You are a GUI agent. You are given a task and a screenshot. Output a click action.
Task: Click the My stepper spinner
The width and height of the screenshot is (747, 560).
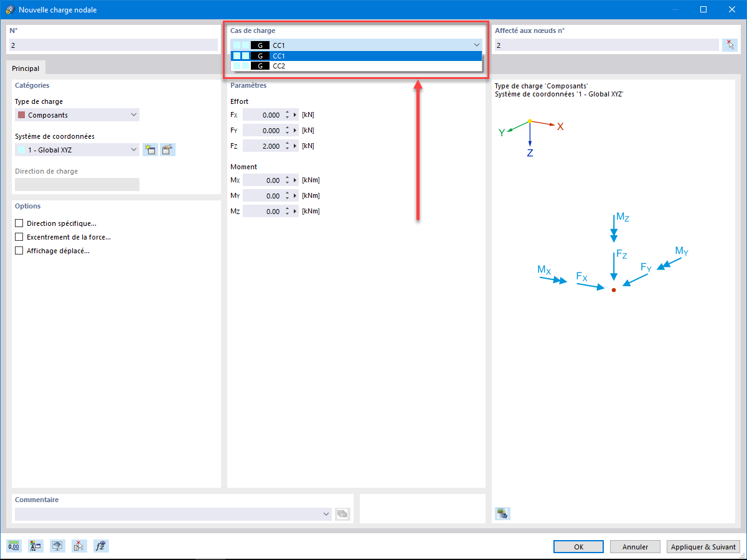[287, 196]
